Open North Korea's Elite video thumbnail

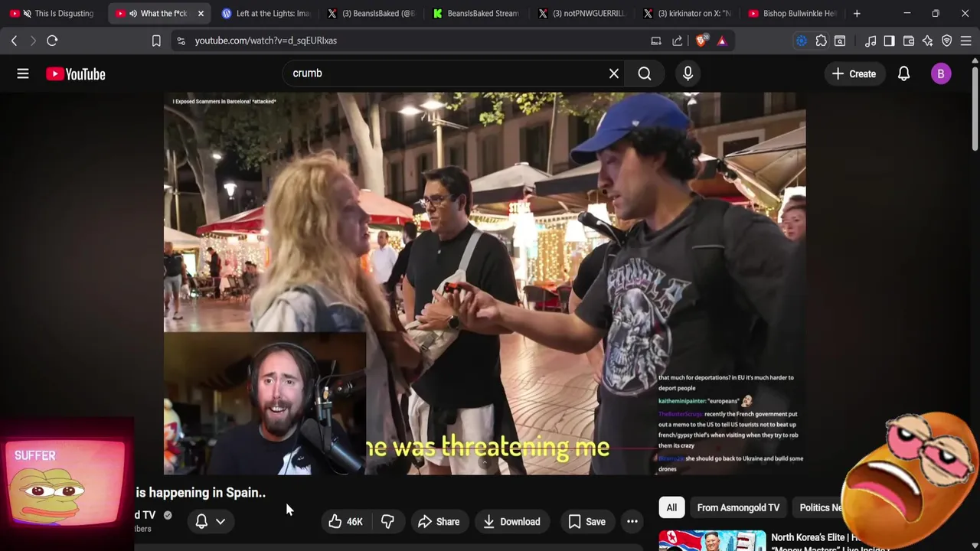712,540
